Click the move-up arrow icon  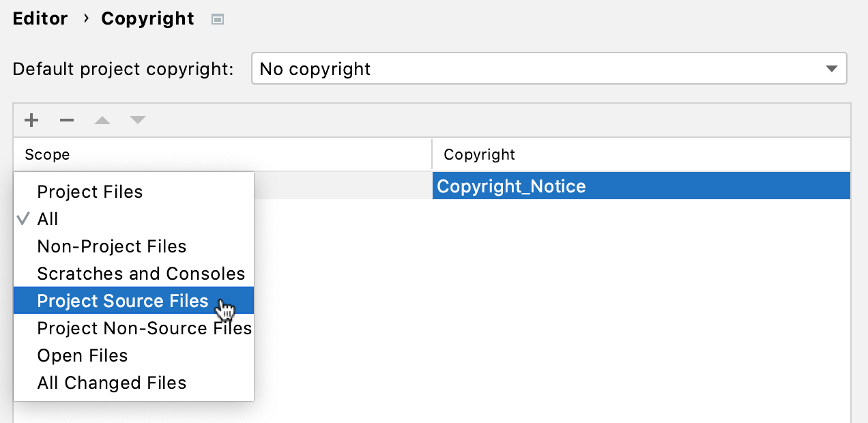point(102,119)
